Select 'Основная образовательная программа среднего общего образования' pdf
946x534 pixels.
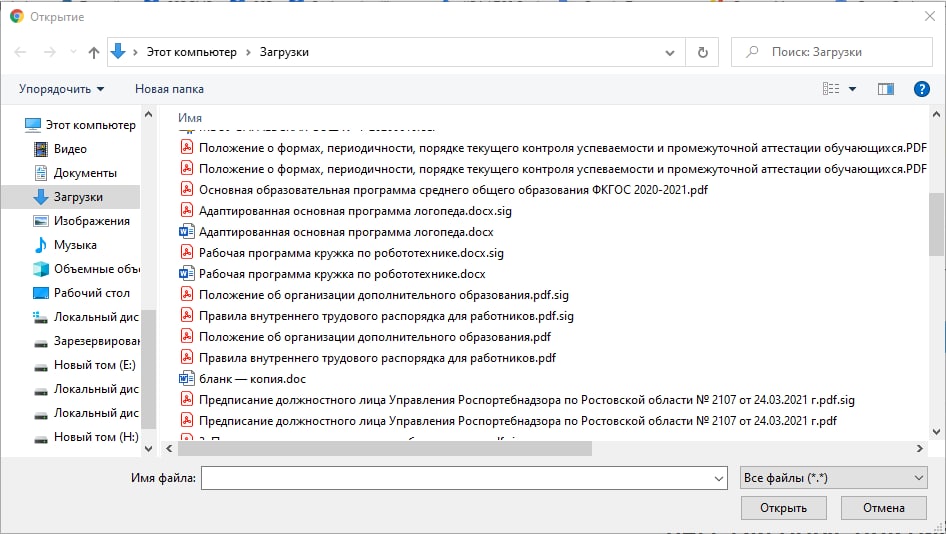pyautogui.click(x=444, y=190)
